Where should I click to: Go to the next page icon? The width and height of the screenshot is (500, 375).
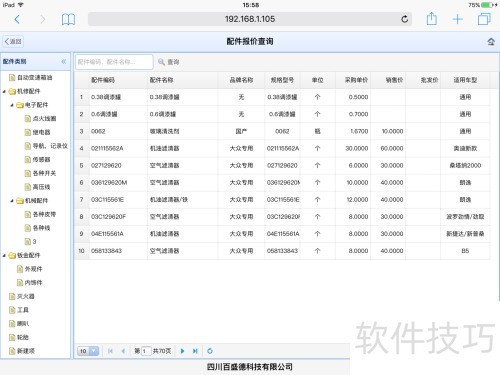coord(182,351)
